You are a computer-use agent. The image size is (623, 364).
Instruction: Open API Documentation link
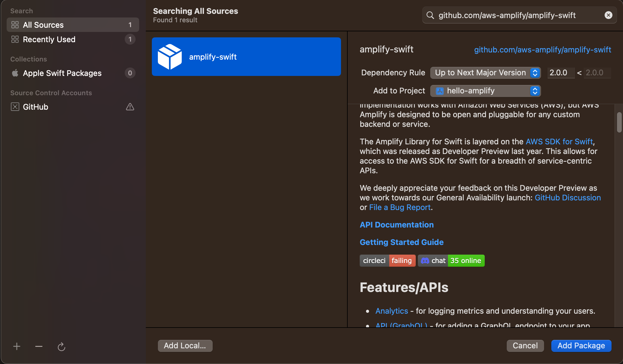[396, 225]
